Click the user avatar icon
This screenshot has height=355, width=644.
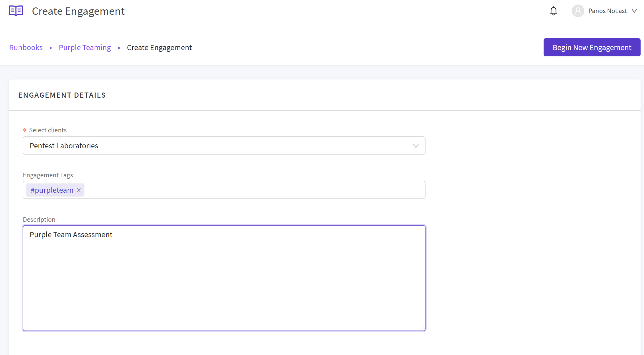pyautogui.click(x=578, y=11)
